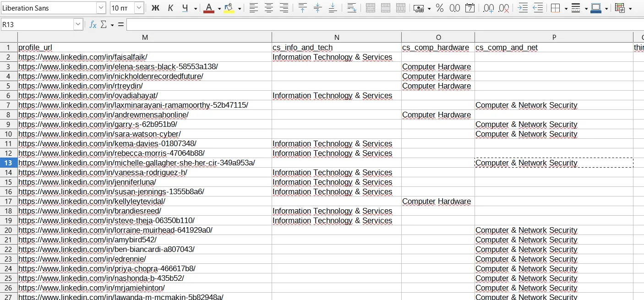Open font color dropdown arrow
The image size is (644, 300).
point(219,8)
